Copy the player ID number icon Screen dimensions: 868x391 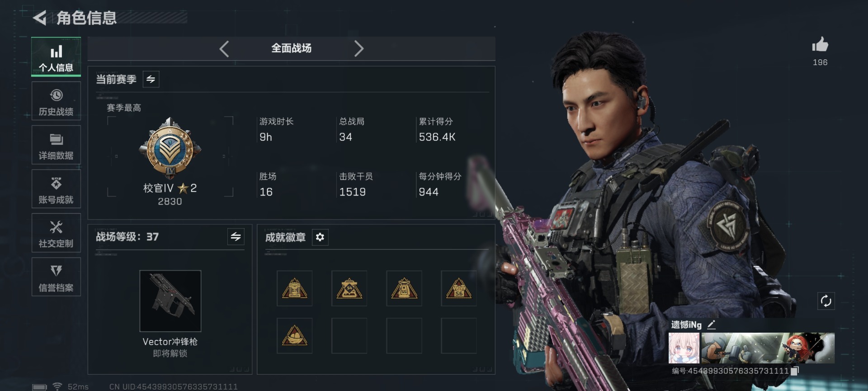(794, 371)
